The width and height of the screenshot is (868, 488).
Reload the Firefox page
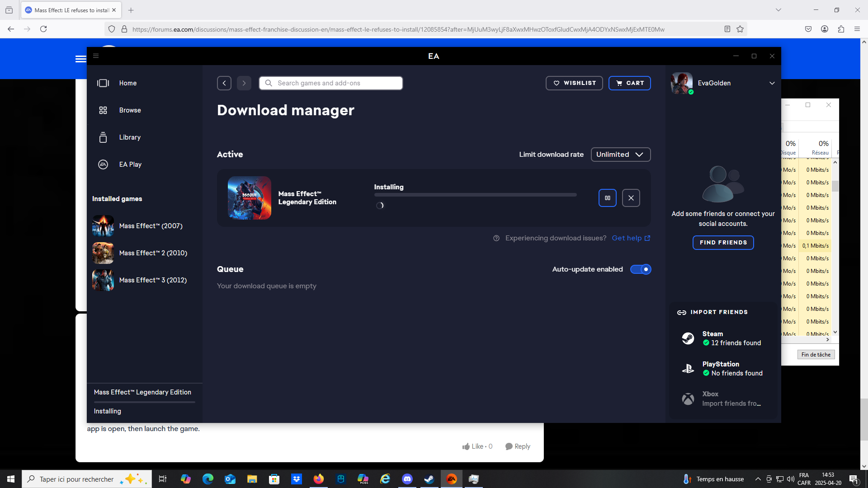43,29
